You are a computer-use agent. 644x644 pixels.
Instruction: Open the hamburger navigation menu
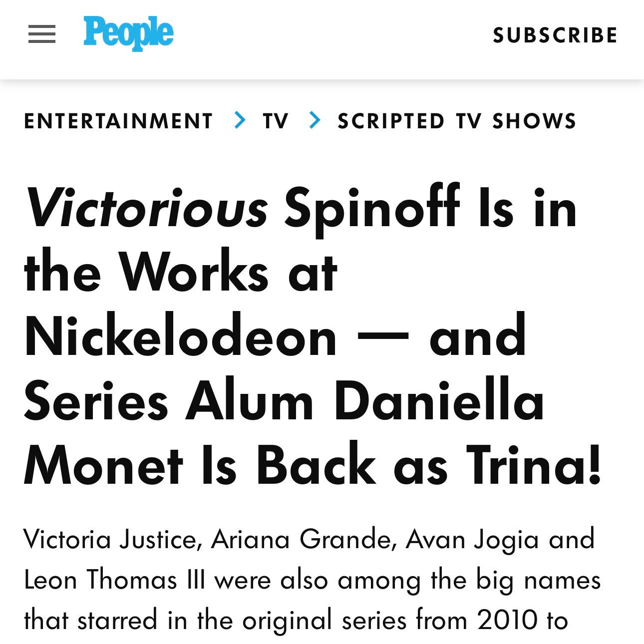coord(42,34)
